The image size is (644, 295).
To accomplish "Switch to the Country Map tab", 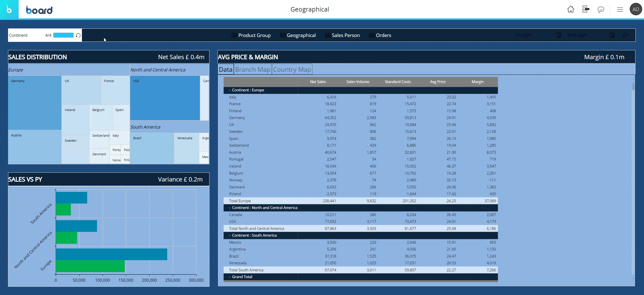I will point(292,69).
